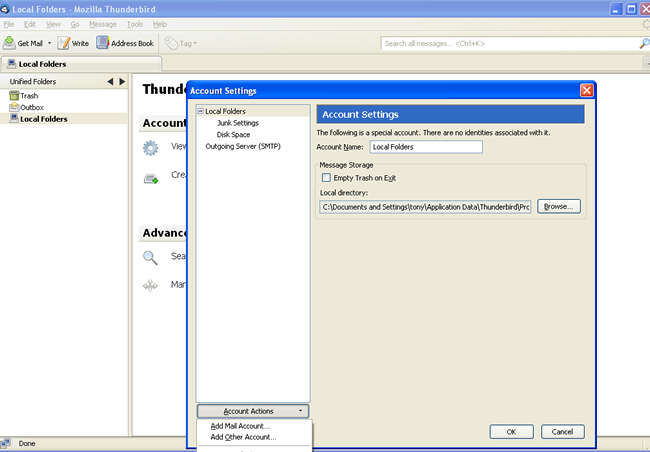
Task: Click the "Done" status bar text
Action: click(x=27, y=443)
